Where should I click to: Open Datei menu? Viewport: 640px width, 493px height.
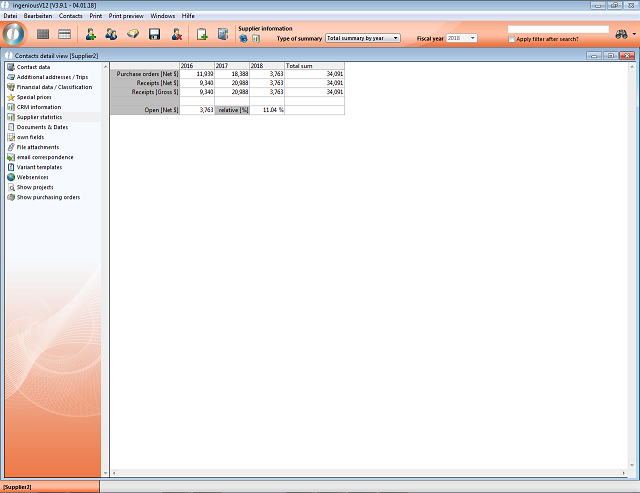point(10,16)
